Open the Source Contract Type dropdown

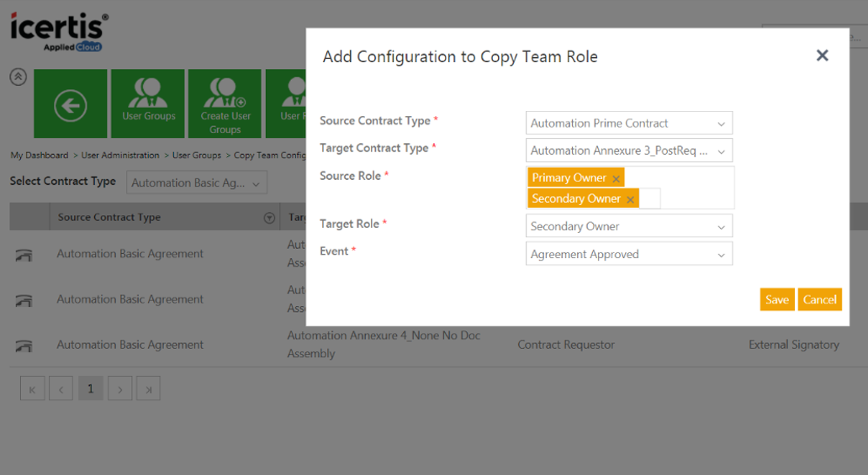[x=629, y=124]
